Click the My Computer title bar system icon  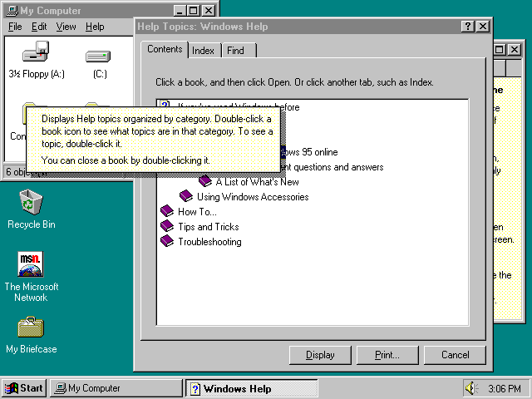pos(12,11)
